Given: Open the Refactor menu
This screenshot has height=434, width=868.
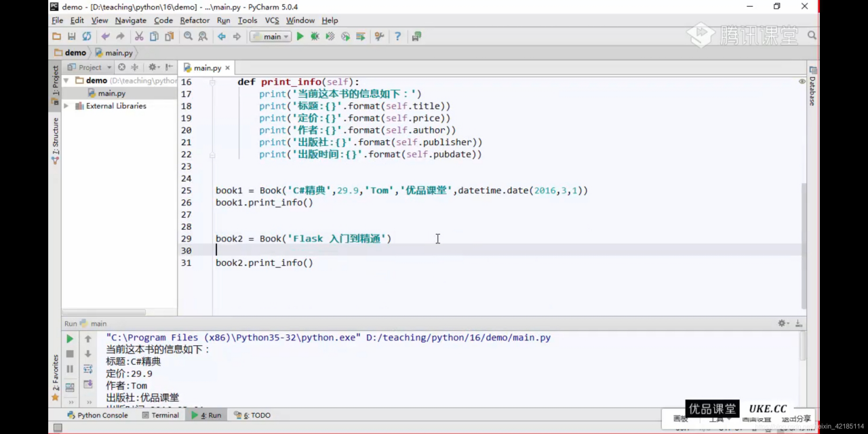Looking at the screenshot, I should tap(195, 20).
